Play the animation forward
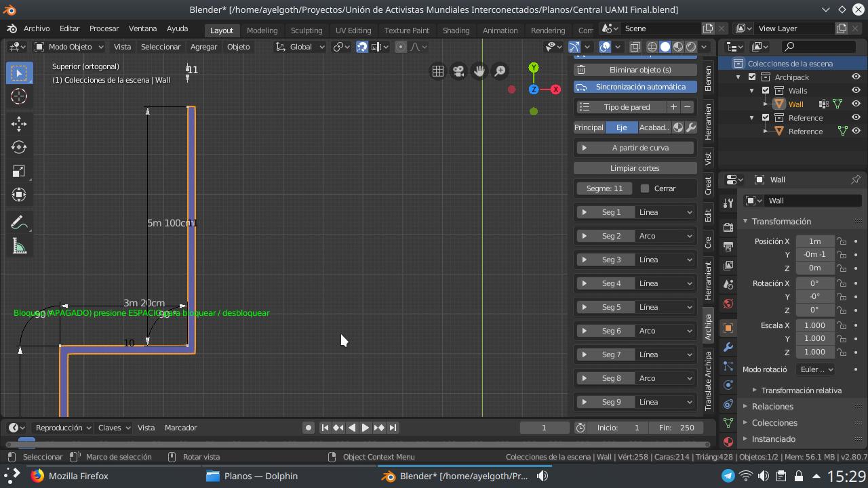This screenshot has height=488, width=868. [365, 428]
